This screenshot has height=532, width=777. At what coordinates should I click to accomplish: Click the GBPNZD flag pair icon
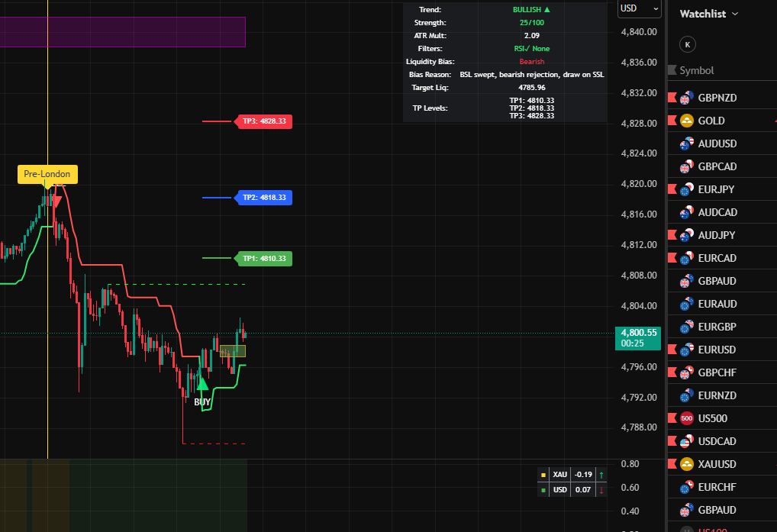(686, 98)
